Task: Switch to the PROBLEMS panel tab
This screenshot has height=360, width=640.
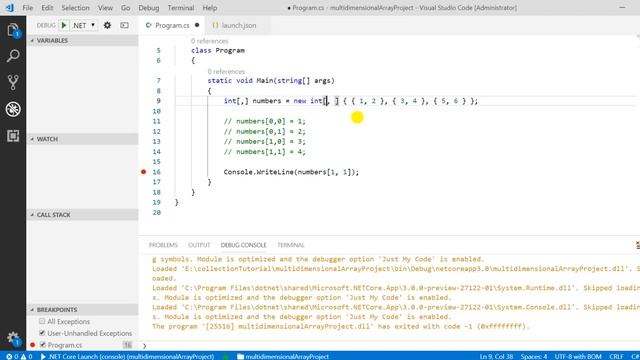Action: [x=163, y=245]
